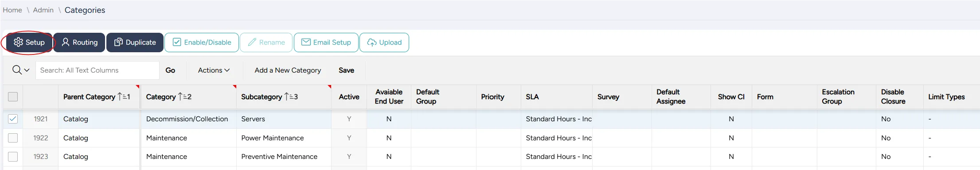This screenshot has height=170, width=980.
Task: Click Enable/Disable button
Action: (202, 42)
